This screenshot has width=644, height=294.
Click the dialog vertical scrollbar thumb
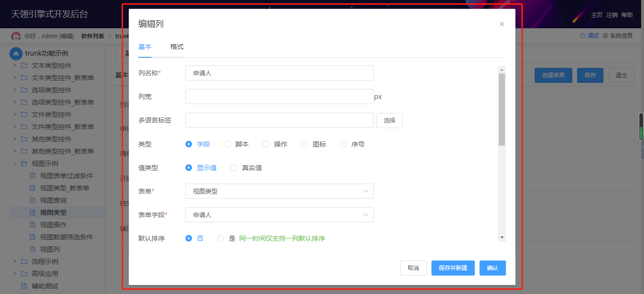click(502, 108)
